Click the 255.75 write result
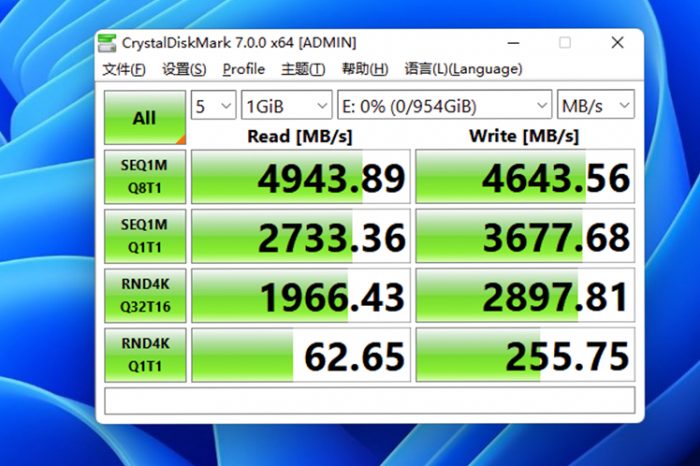 pos(525,355)
